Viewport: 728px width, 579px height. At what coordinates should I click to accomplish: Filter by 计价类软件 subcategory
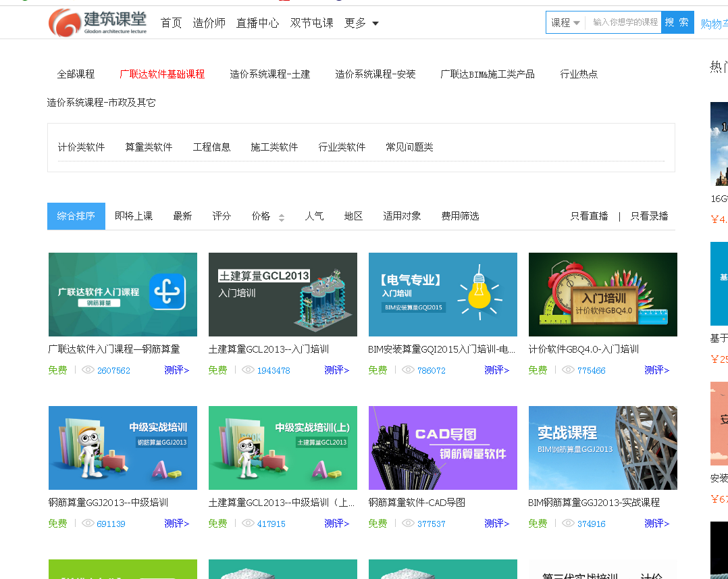[81, 147]
